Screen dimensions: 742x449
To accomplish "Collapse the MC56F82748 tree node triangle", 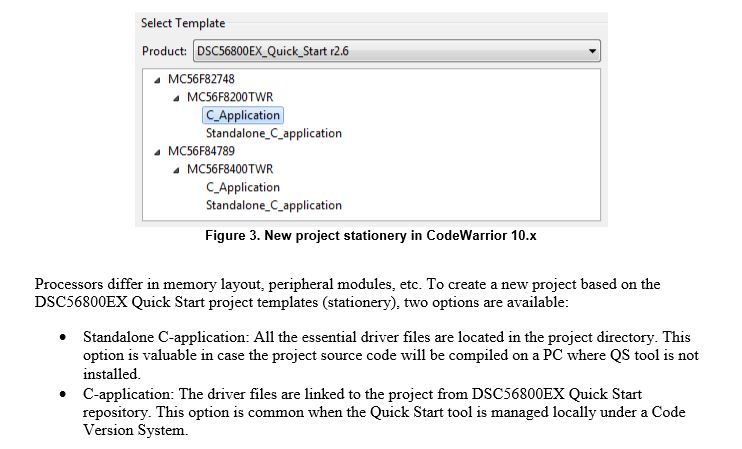I will [x=158, y=80].
